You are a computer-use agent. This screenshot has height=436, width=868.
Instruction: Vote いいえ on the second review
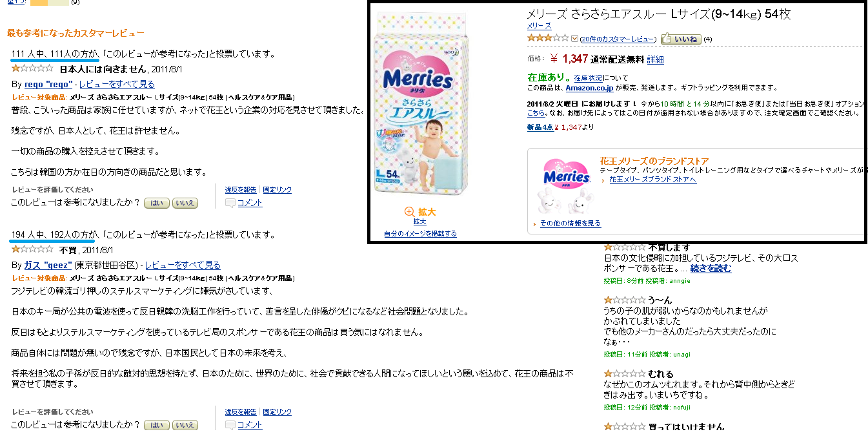coord(185,425)
